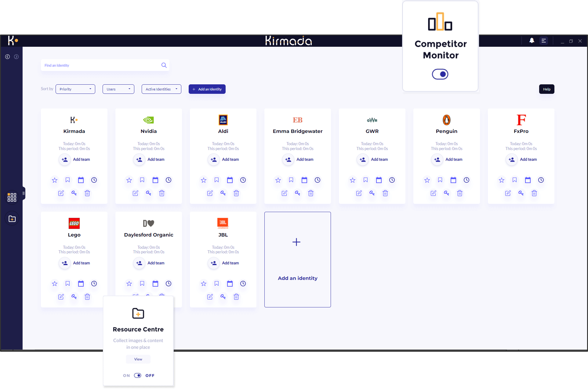Open the calendar for Daylesford Organic
588x389 pixels.
[155, 284]
